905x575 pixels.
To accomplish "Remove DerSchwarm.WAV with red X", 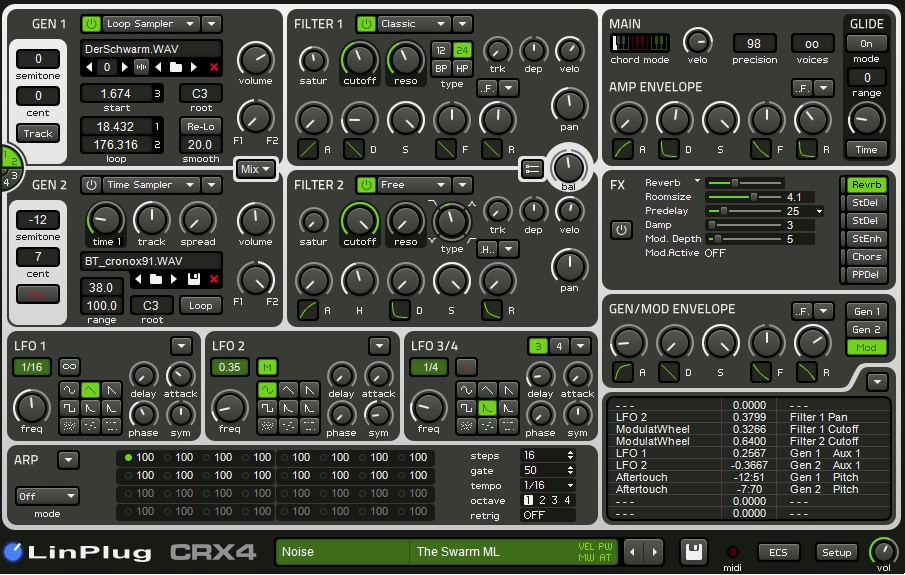I will (x=214, y=67).
